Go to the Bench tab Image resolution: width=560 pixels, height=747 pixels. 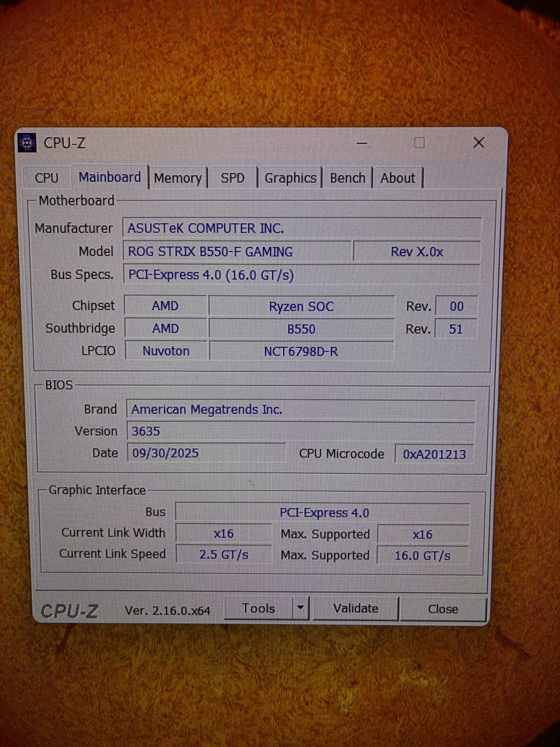[x=348, y=178]
